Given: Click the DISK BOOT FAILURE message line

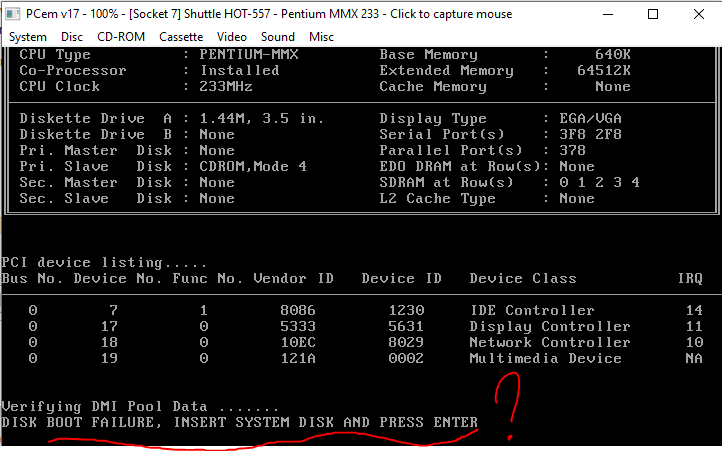Looking at the screenshot, I should coord(239,422).
